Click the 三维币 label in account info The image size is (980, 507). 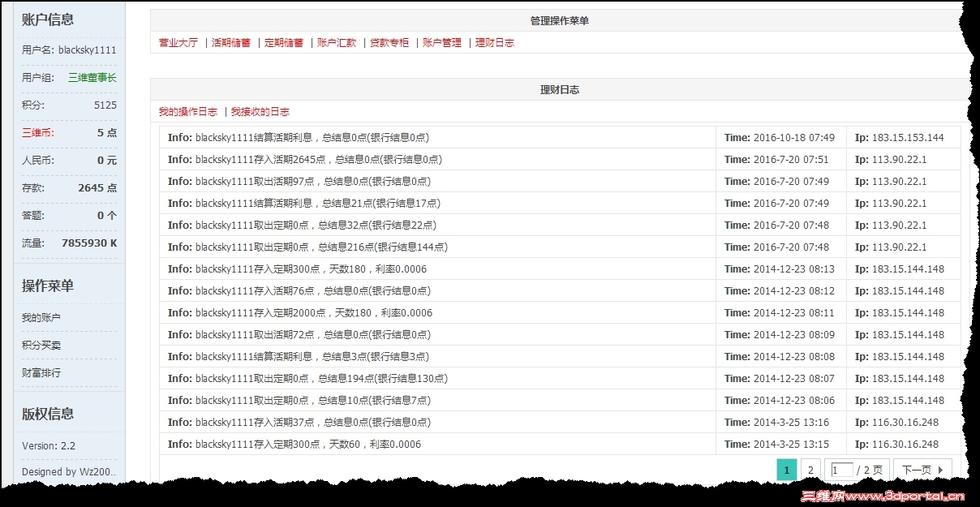[x=37, y=133]
